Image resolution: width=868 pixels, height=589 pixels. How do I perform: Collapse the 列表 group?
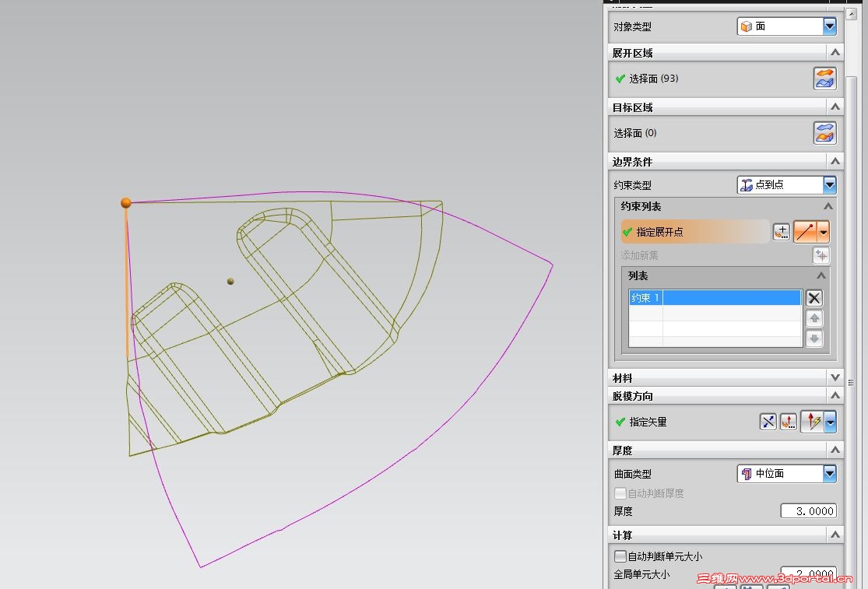[x=821, y=275]
